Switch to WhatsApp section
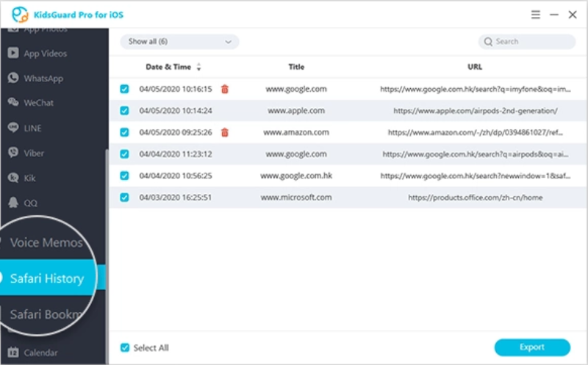Screen dimensions: 588x365 pos(43,79)
